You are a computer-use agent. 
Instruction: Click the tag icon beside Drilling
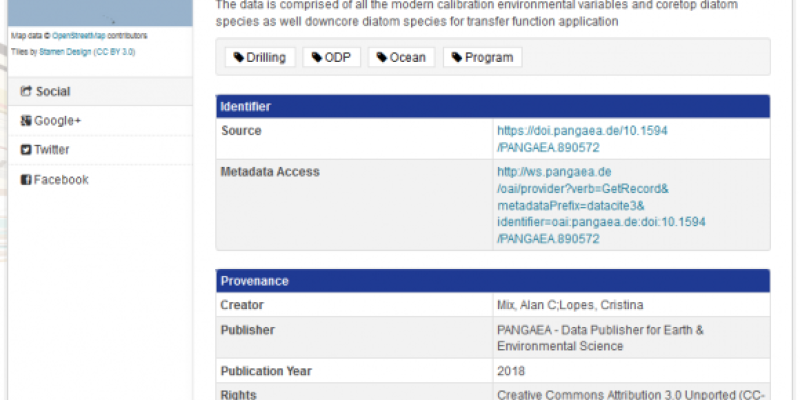click(239, 57)
